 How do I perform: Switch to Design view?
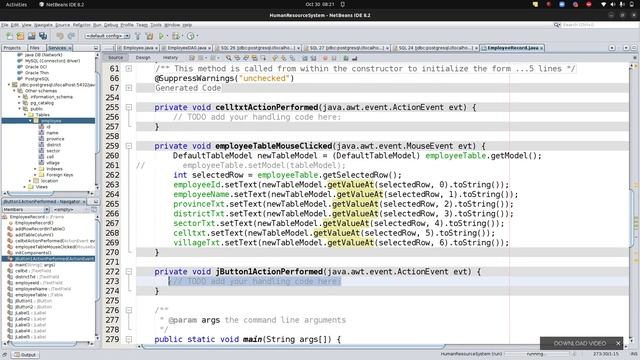tap(143, 58)
